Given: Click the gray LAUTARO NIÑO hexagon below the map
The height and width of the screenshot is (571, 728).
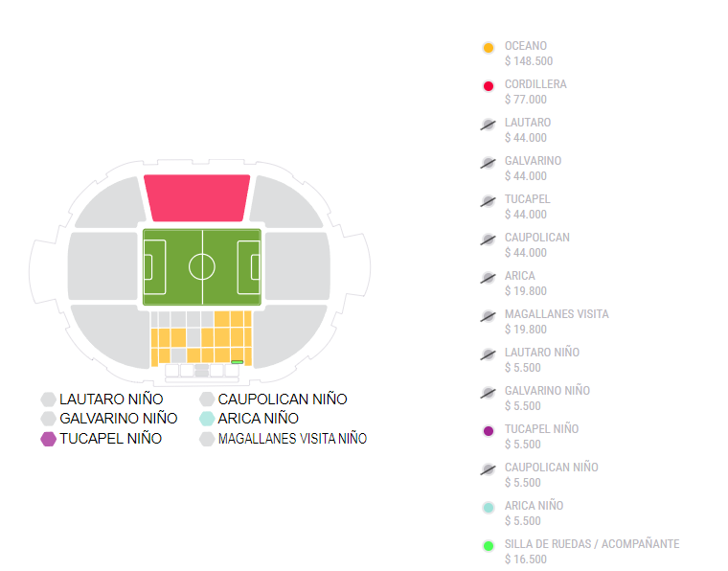Looking at the screenshot, I should [x=48, y=400].
